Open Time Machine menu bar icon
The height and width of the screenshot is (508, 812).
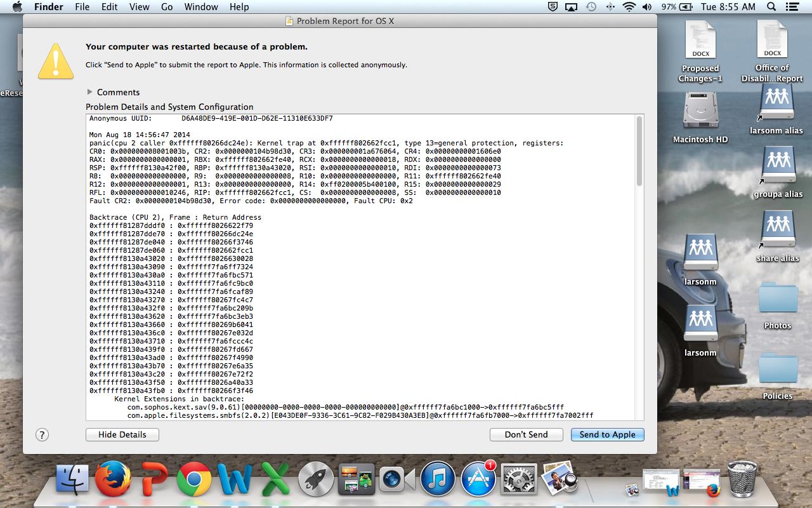(591, 7)
